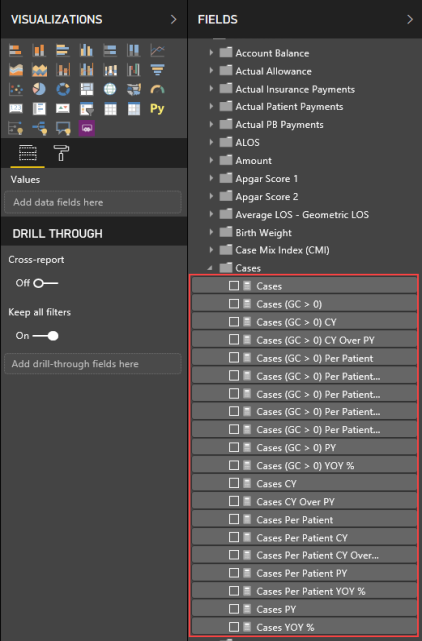Expand the Birth Weight folder
The width and height of the screenshot is (422, 641).
pyautogui.click(x=211, y=232)
